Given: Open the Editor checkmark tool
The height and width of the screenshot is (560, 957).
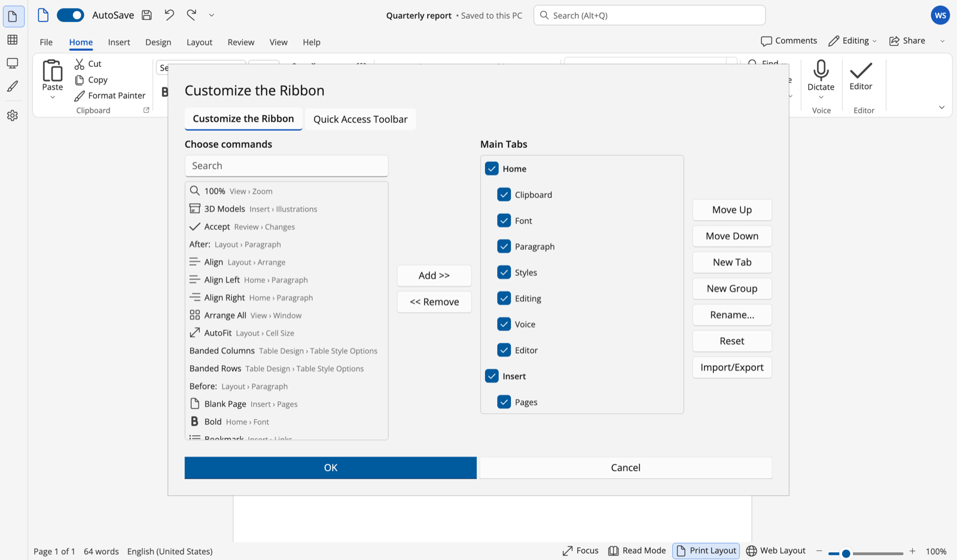Looking at the screenshot, I should pyautogui.click(x=861, y=71).
